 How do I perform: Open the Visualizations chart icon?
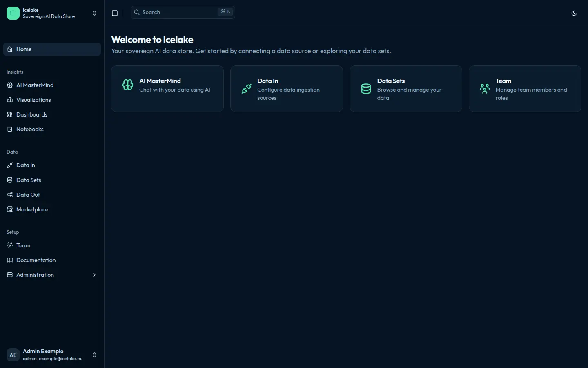click(9, 100)
